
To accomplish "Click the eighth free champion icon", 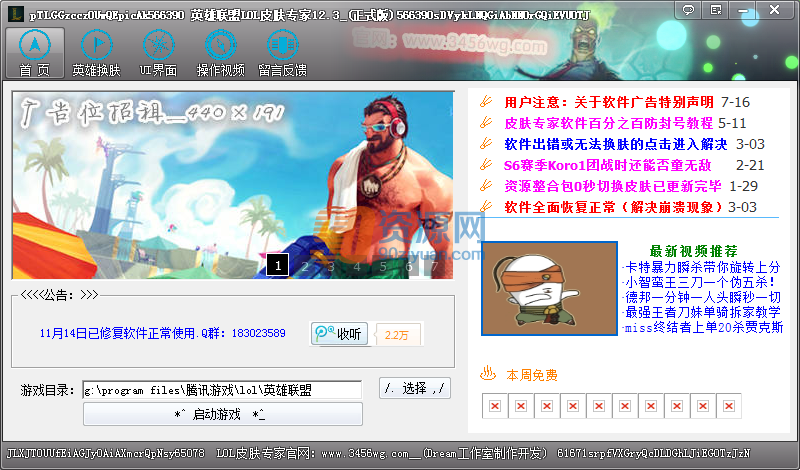I will (677, 406).
